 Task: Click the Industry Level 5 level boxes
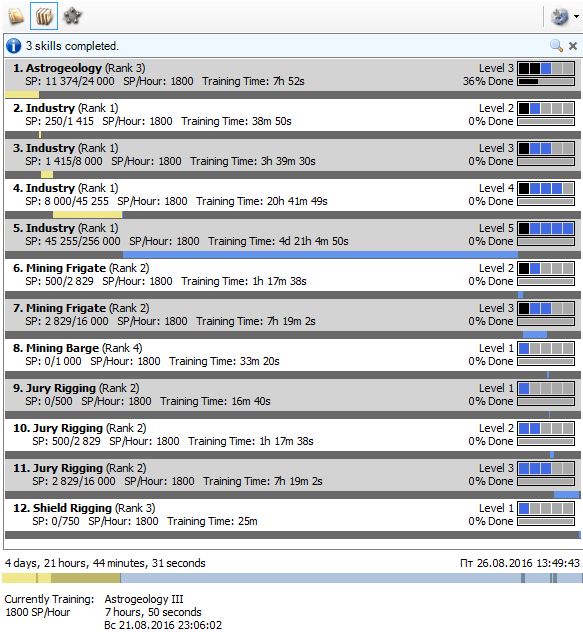coord(546,229)
